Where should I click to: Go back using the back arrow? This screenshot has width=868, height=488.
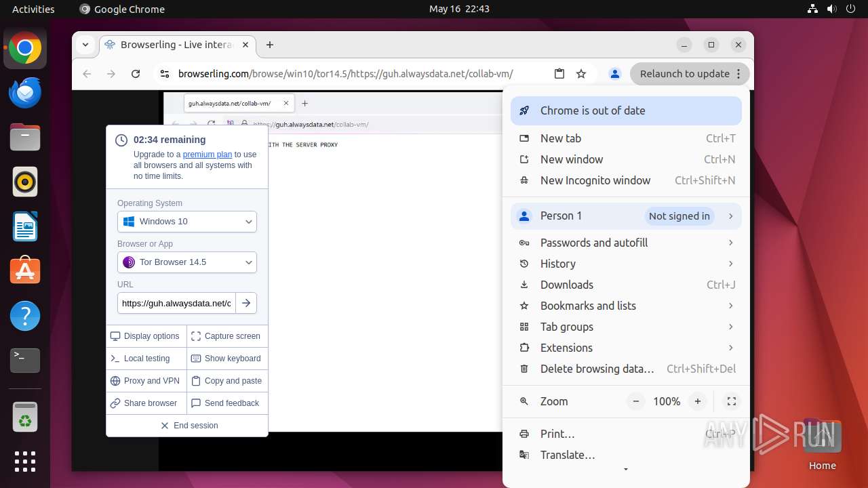(x=87, y=74)
